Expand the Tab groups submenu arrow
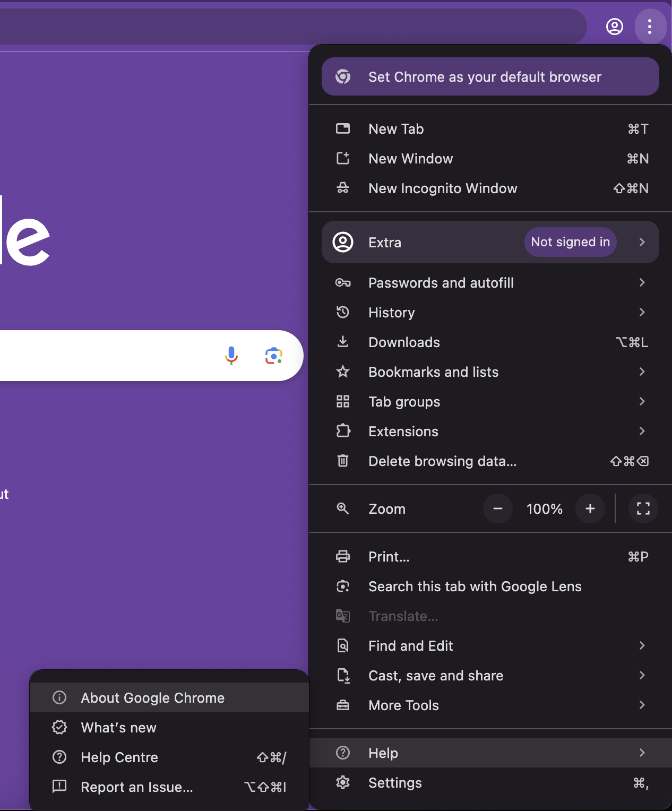Screen dimensions: 672x811 pyautogui.click(x=642, y=401)
